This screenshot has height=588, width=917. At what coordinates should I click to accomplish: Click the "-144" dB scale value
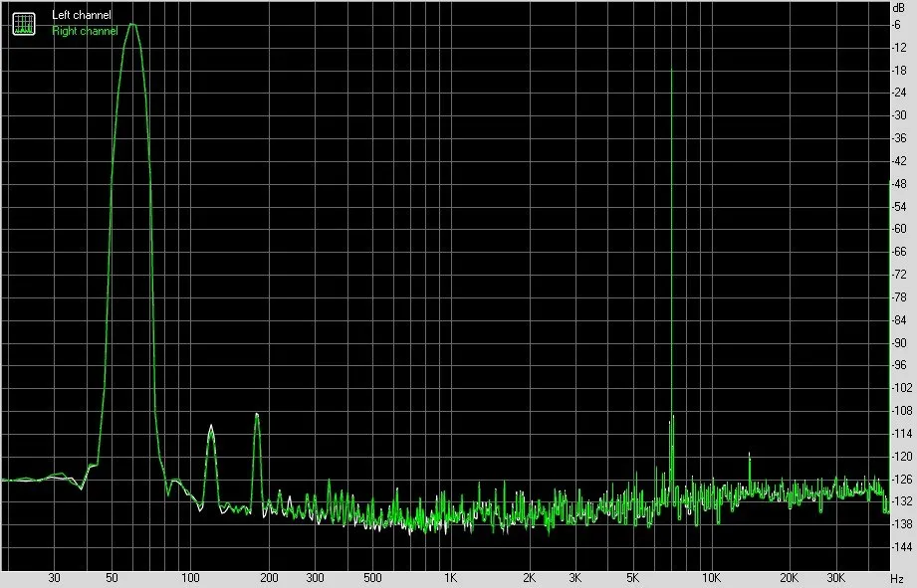901,547
